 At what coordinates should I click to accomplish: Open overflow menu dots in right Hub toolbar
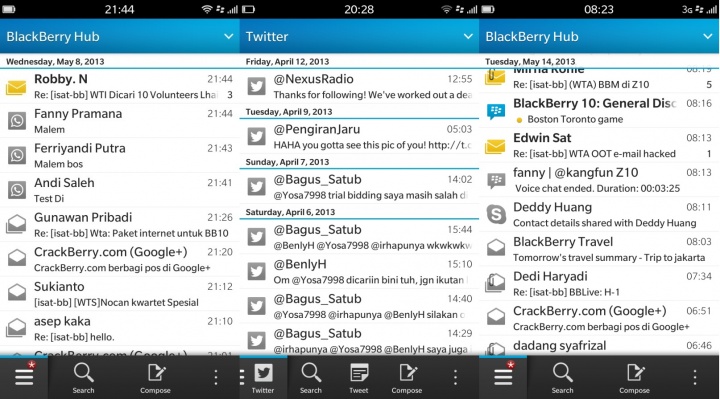pyautogui.click(x=695, y=377)
